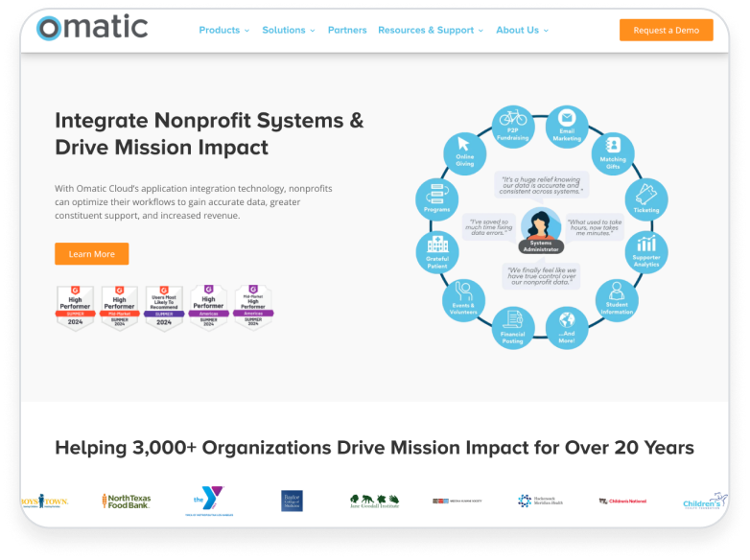This screenshot has height=560, width=750.
Task: Click the 'We finally feel like' quote bubble
Action: (542, 276)
